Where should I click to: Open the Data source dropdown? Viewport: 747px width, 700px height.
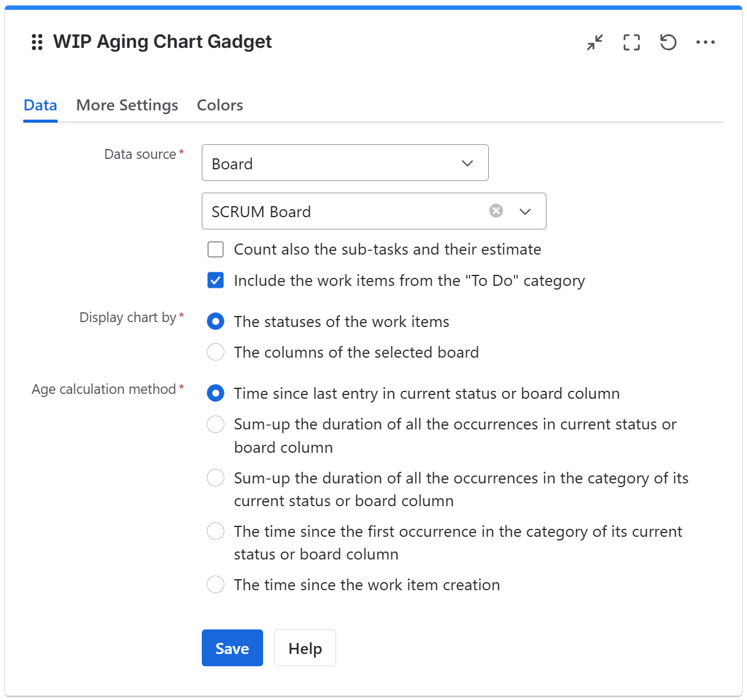click(345, 163)
